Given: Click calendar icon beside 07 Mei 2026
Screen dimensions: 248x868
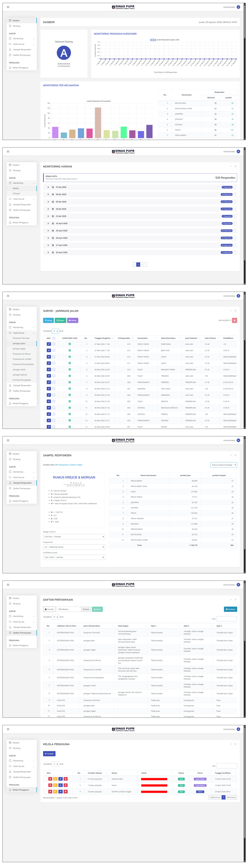Looking at the screenshot, I should (53, 187).
